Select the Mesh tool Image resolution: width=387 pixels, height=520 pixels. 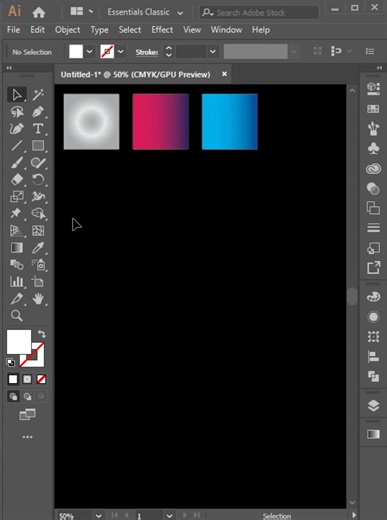[x=38, y=231]
